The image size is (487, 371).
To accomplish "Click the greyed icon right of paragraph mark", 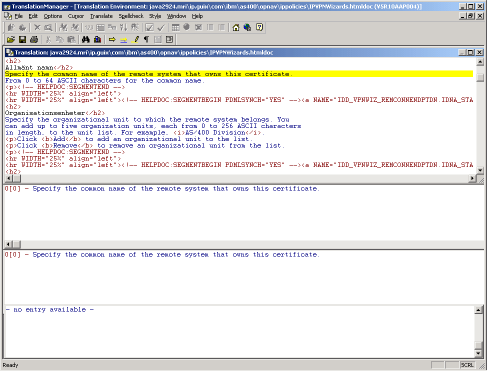I will [158, 40].
